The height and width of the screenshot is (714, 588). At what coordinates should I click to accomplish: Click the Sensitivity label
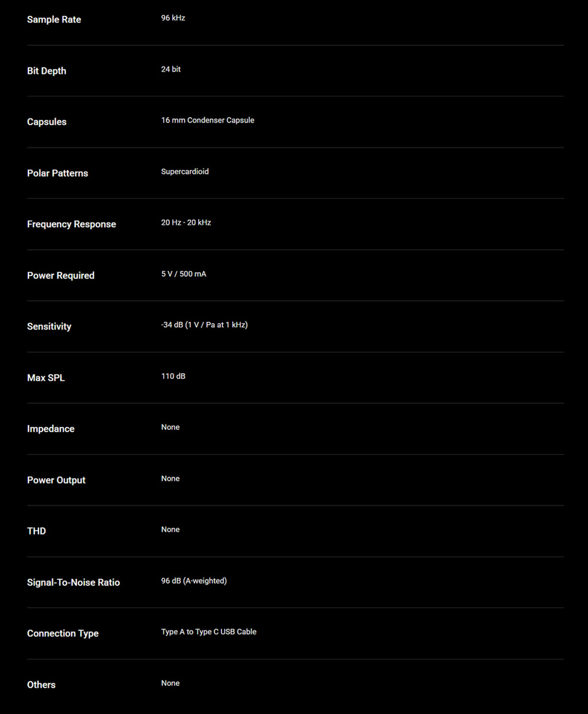pyautogui.click(x=49, y=327)
